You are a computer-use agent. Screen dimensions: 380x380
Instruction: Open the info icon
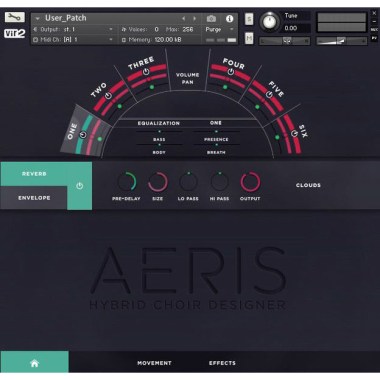point(229,19)
